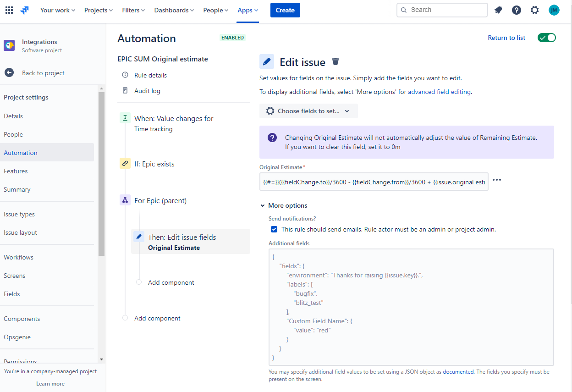The image size is (572, 392).
Task: Expand the Projects menu
Action: pyautogui.click(x=99, y=10)
